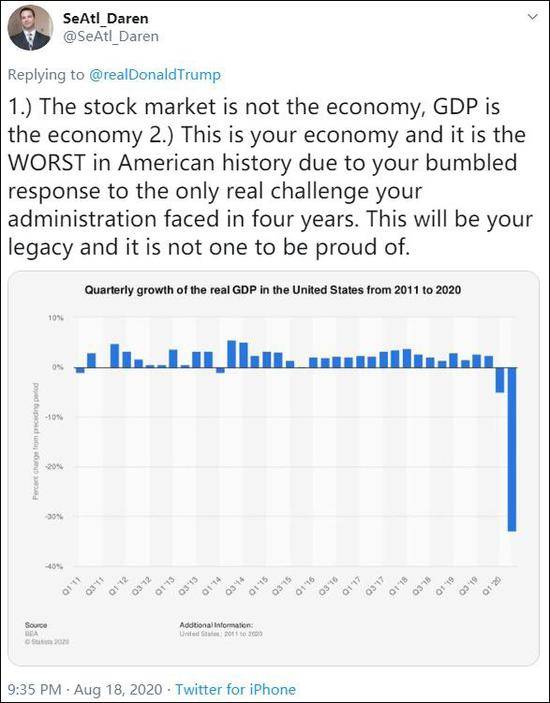
Task: Open the tweet options chevron menu
Action: click(533, 17)
